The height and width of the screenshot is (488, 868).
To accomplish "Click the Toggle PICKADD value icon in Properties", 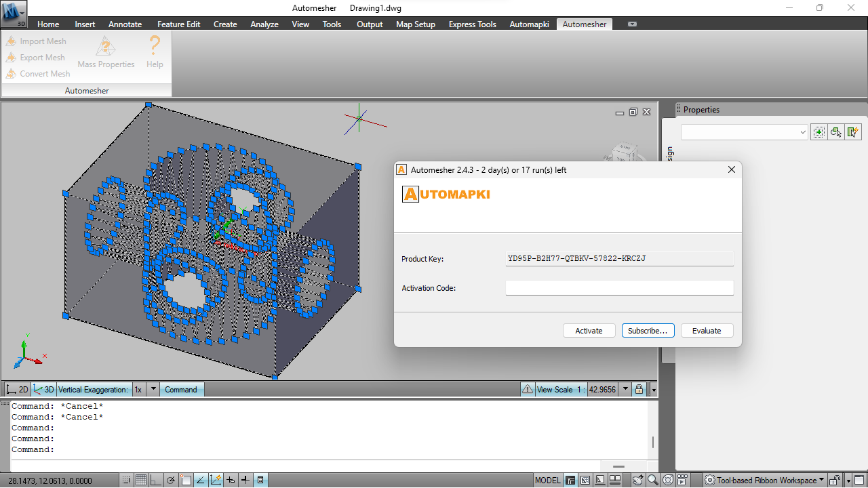I will pos(819,132).
